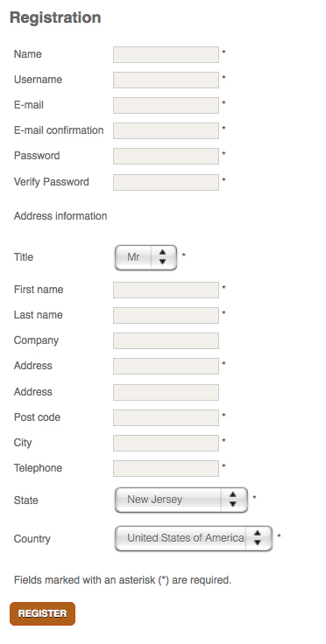This screenshot has height=644, width=326.
Task: Open the Title dropdown showing Mr
Action: pyautogui.click(x=145, y=257)
